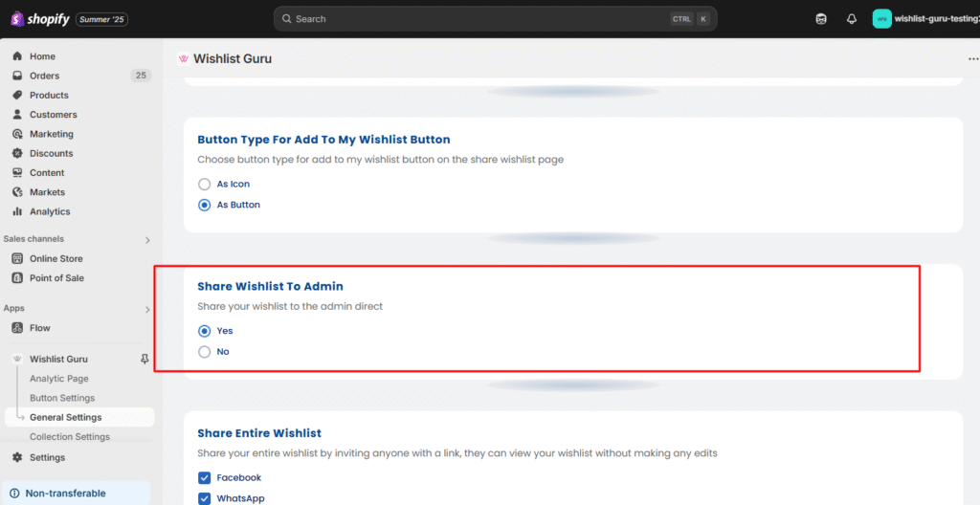Click the Online Store icon

[17, 259]
